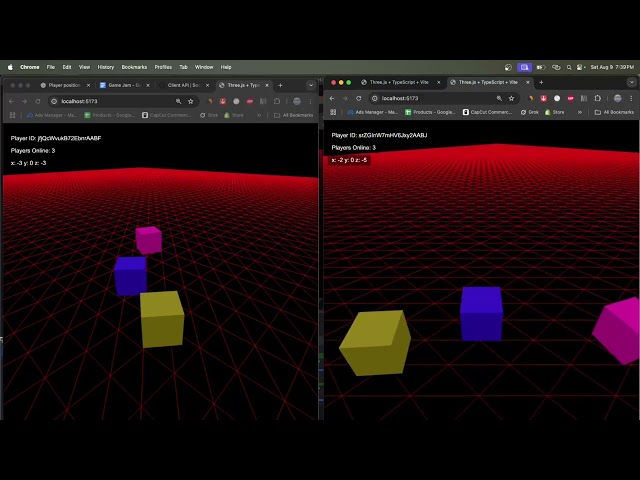Bookmark this page in right window

[x=511, y=98]
